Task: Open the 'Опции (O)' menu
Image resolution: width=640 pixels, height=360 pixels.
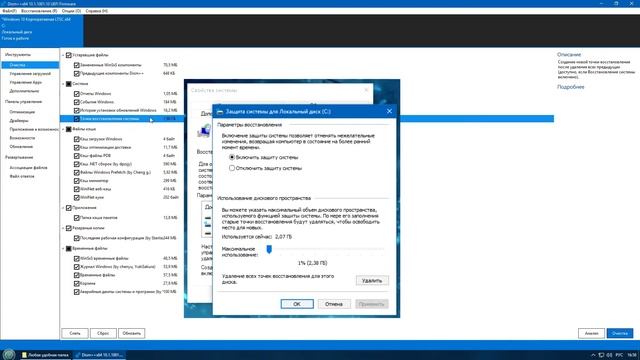Action: [71, 11]
